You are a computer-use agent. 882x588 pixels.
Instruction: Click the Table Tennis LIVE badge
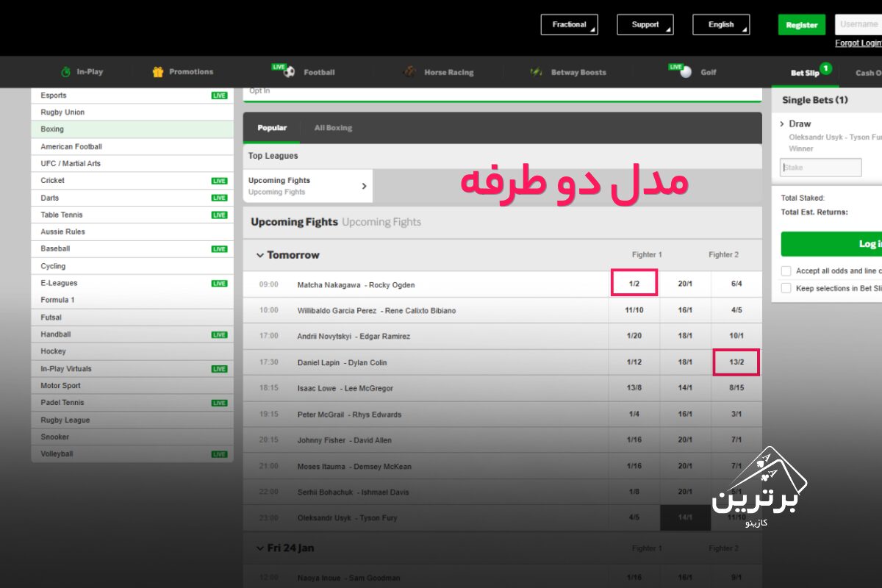pyautogui.click(x=219, y=215)
